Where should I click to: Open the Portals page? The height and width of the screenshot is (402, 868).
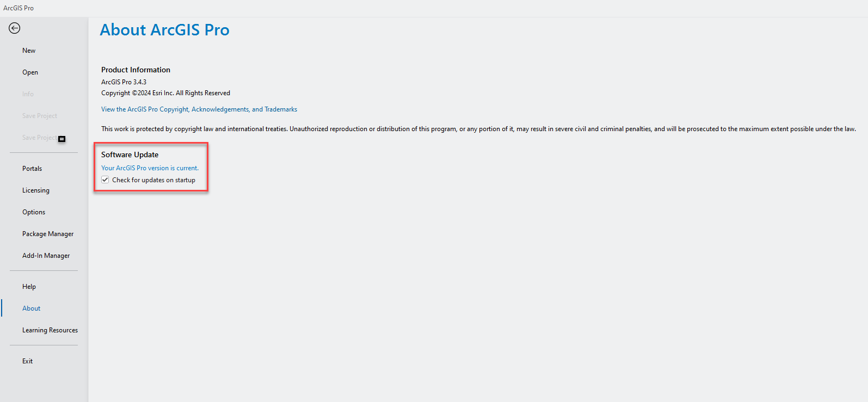click(x=32, y=169)
